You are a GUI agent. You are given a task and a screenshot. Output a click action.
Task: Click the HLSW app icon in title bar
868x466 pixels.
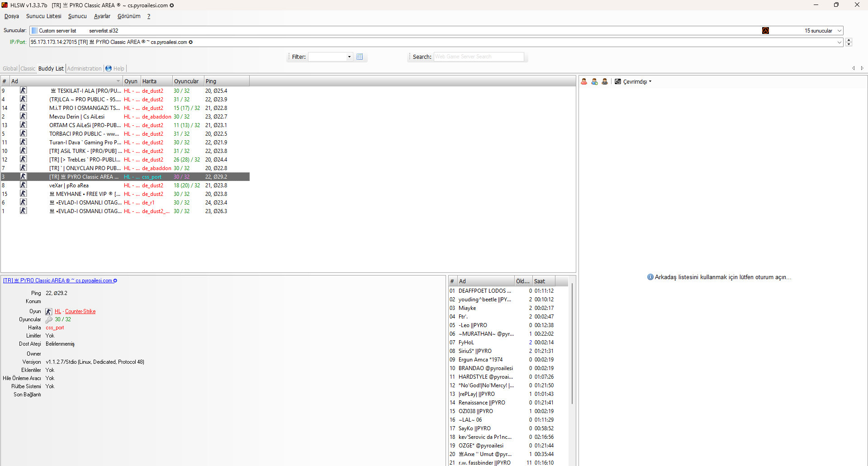[5, 5]
